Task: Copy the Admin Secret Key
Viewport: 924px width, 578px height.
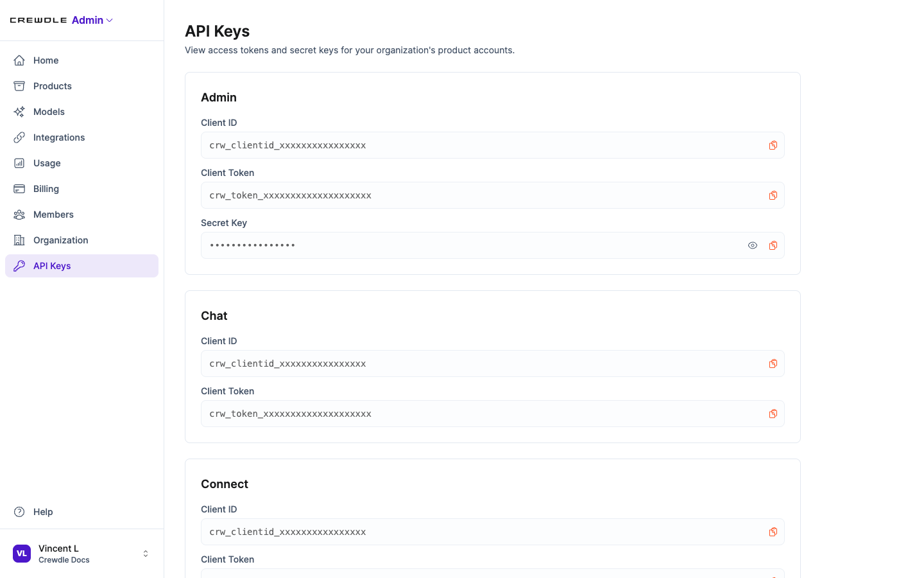Action: pyautogui.click(x=773, y=245)
